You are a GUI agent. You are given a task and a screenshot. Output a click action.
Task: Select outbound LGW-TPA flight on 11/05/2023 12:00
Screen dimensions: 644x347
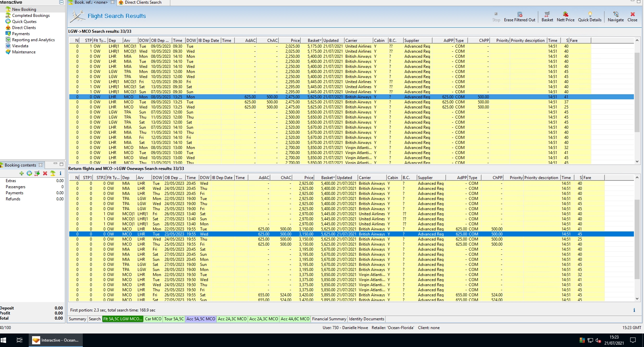(351, 117)
